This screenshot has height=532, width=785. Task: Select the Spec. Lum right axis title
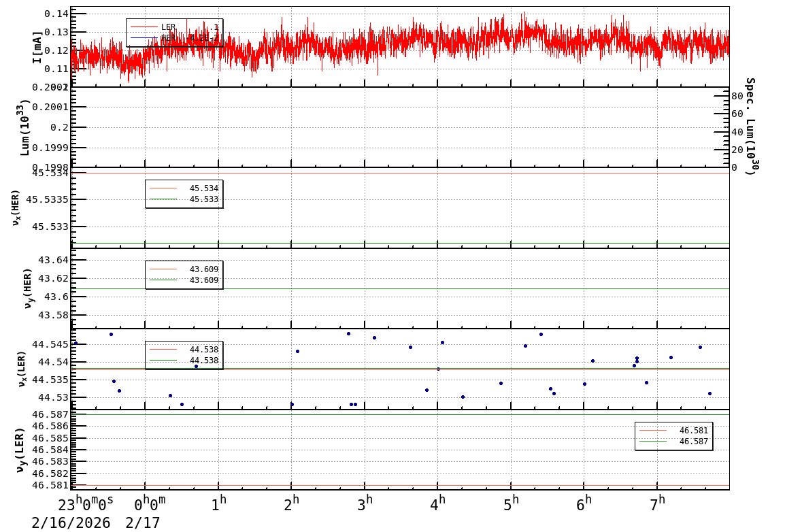point(750,127)
